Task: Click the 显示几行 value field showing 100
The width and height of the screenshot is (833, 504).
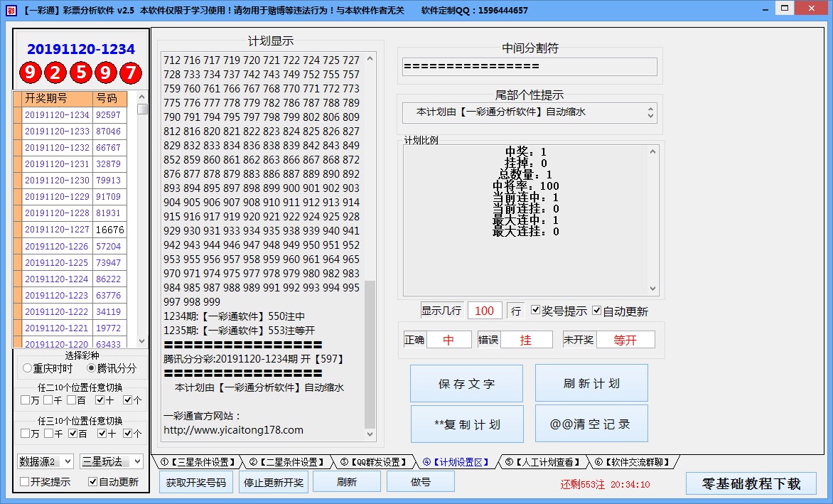Action: (x=485, y=311)
